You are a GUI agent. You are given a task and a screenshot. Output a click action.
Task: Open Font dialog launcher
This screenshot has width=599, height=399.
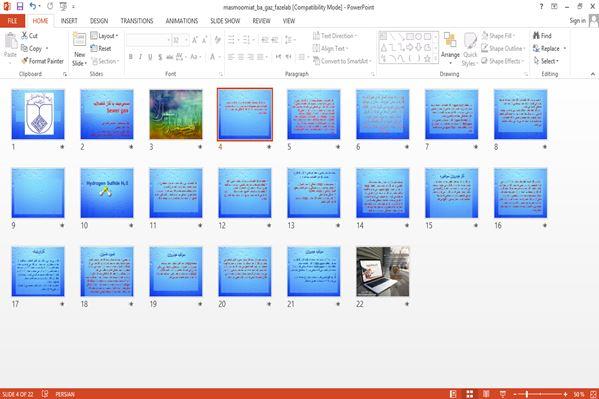point(221,74)
